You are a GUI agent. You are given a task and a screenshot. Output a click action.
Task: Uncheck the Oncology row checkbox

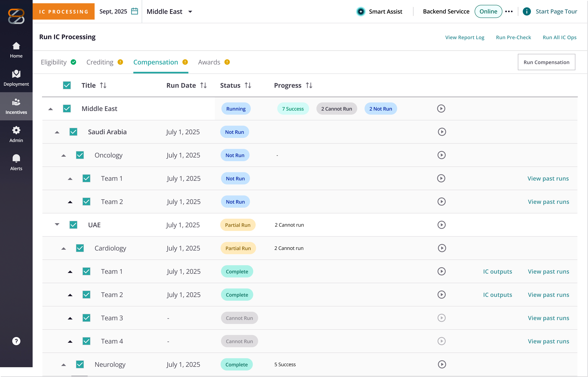pyautogui.click(x=80, y=155)
